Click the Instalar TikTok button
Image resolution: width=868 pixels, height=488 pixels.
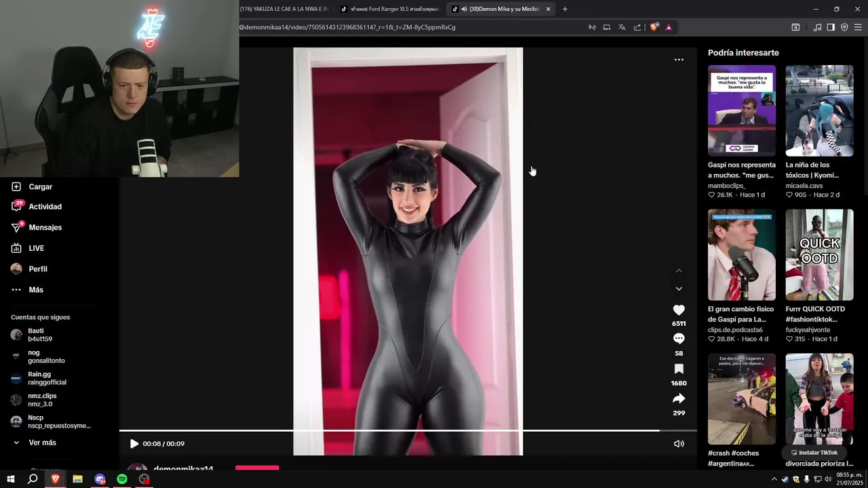pos(814,453)
